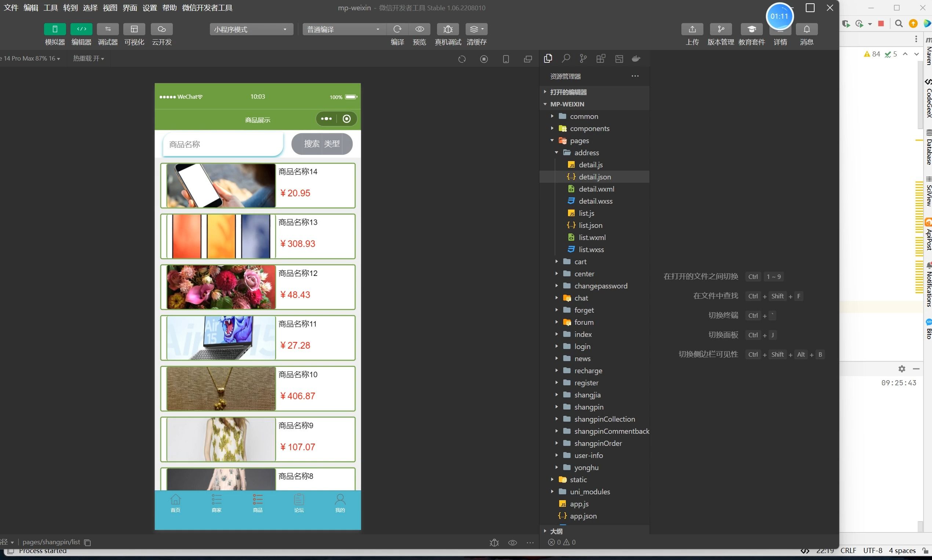Image resolution: width=932 pixels, height=560 pixels.
Task: Toggle the simulator (模拟器) panel button
Action: coord(55,29)
